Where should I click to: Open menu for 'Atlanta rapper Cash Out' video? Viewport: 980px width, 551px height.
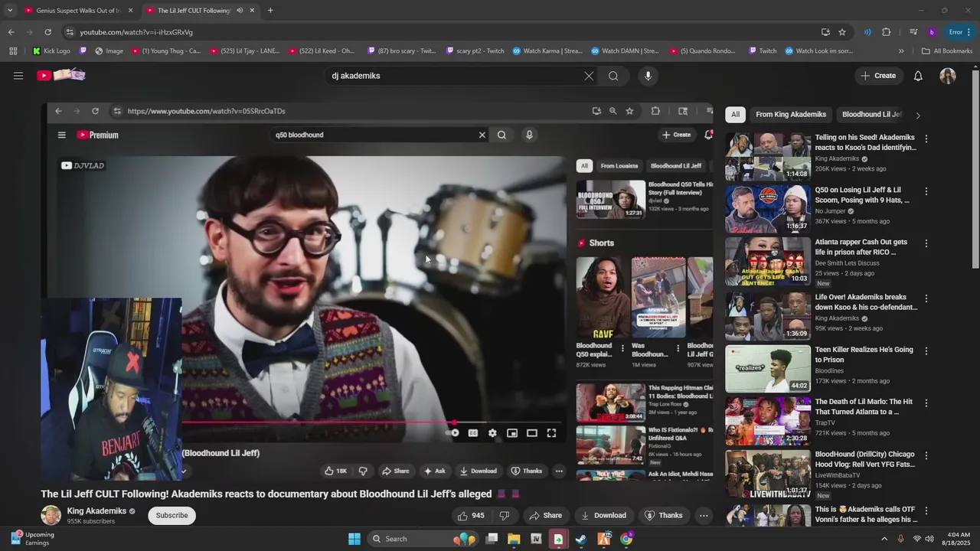926,243
